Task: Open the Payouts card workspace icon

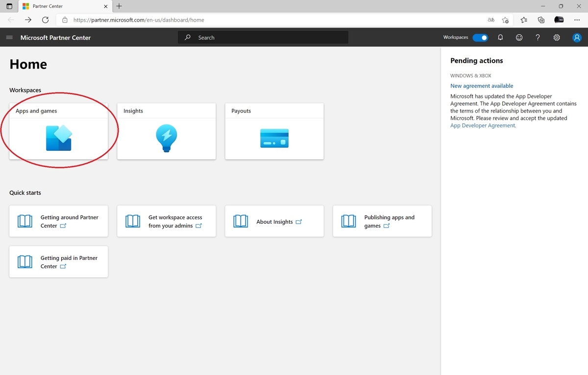Action: [274, 139]
